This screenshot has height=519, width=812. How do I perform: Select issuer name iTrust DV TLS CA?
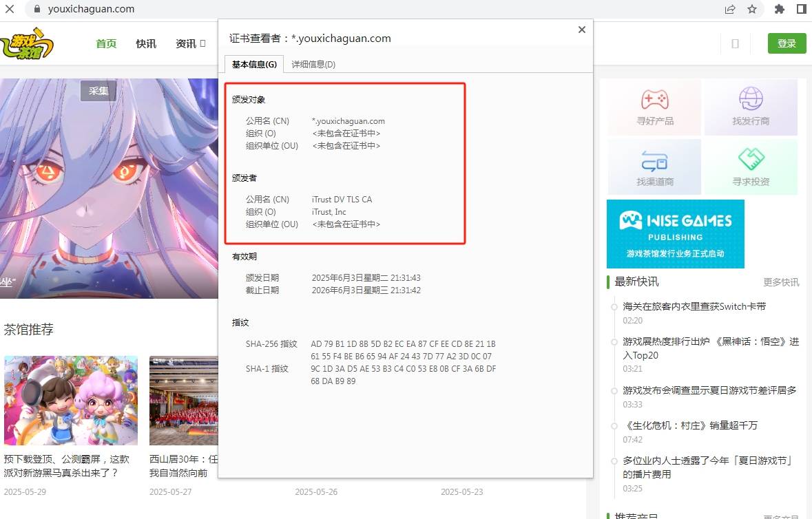coord(342,199)
